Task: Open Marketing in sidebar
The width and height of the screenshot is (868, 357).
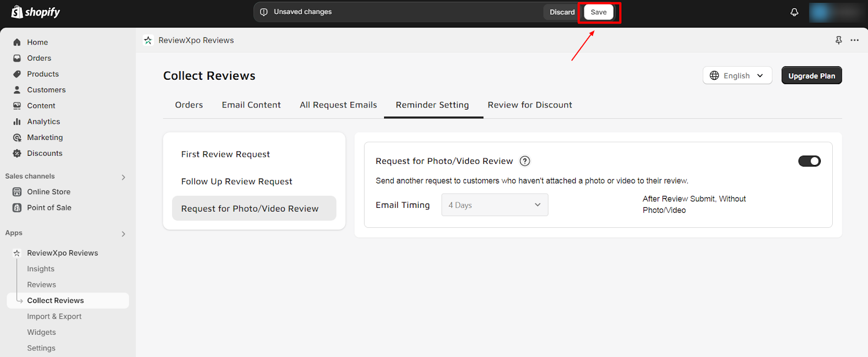Action: [45, 137]
